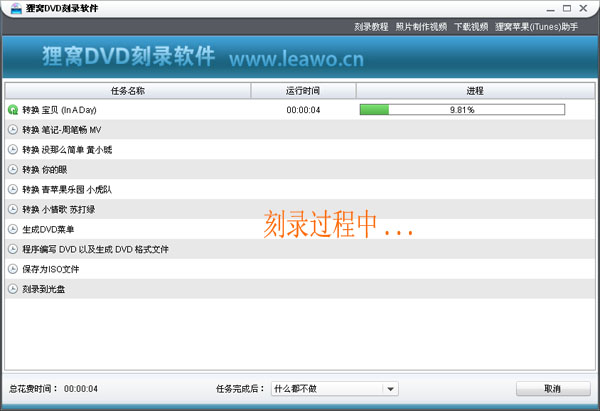Select the row 转换 笔记-周笔畅 MV
Viewport: 600px width, 411px height.
tap(300, 130)
